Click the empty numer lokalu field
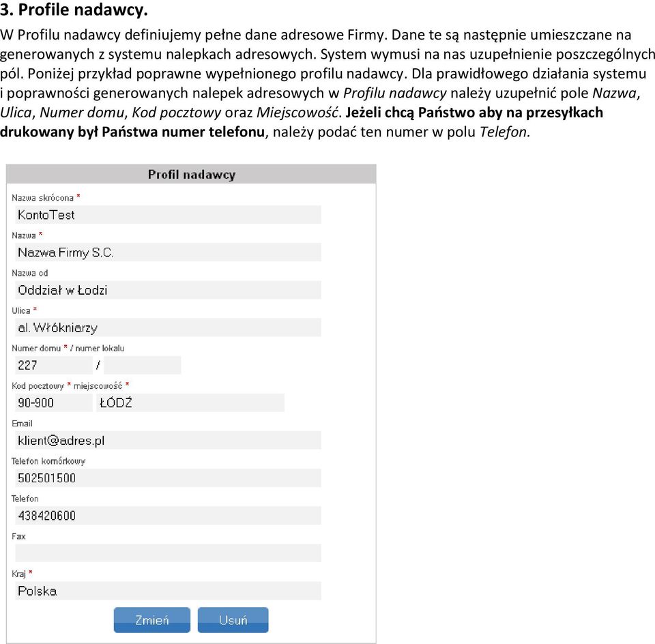The height and width of the screenshot is (644, 655). (142, 365)
